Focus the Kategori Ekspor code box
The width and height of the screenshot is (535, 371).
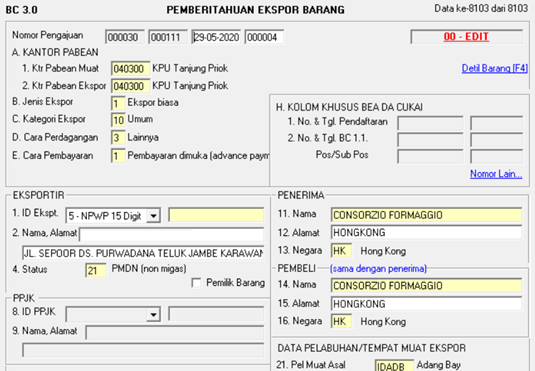(118, 120)
